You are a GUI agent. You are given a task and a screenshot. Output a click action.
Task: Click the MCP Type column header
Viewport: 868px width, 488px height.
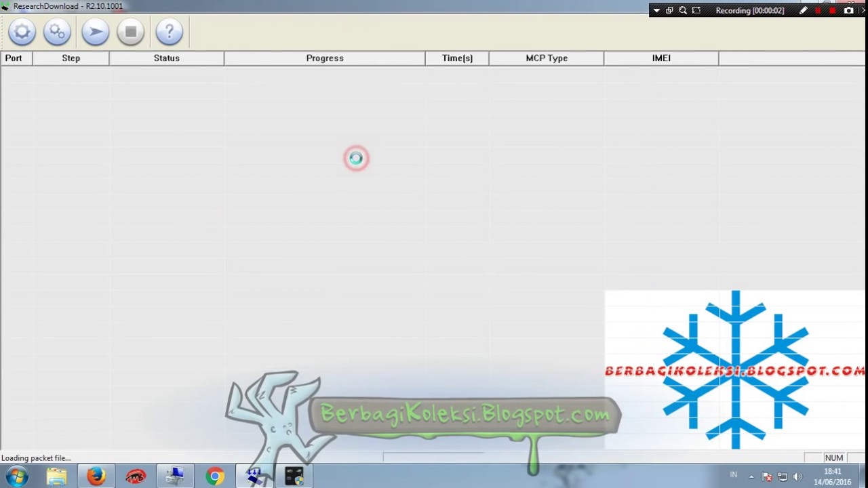tap(547, 58)
